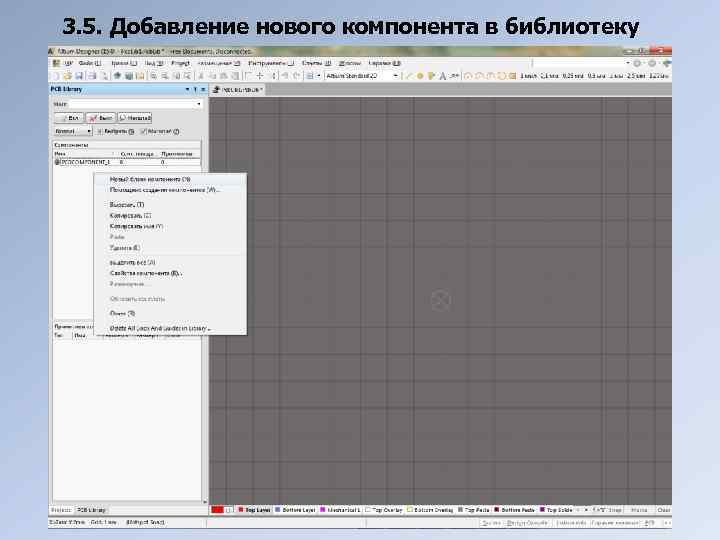
Task: Click the Save diskette toolbar icon
Action: pos(79,76)
